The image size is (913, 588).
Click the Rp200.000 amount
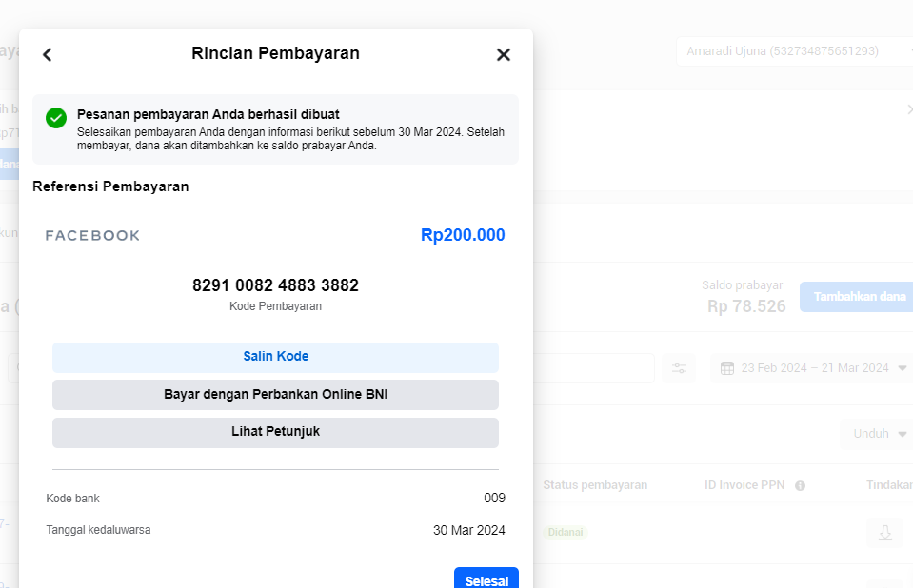(x=463, y=235)
